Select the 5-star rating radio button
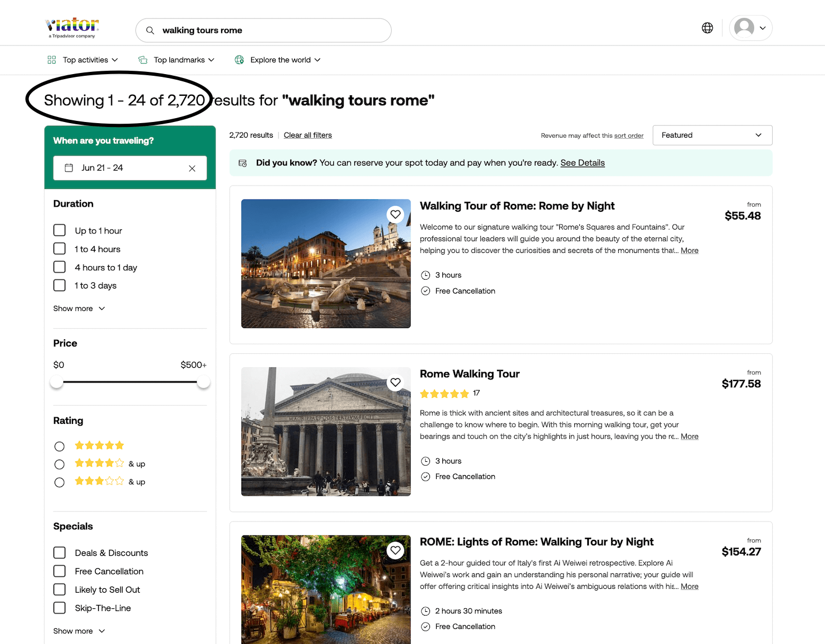The width and height of the screenshot is (825, 644). (x=60, y=446)
